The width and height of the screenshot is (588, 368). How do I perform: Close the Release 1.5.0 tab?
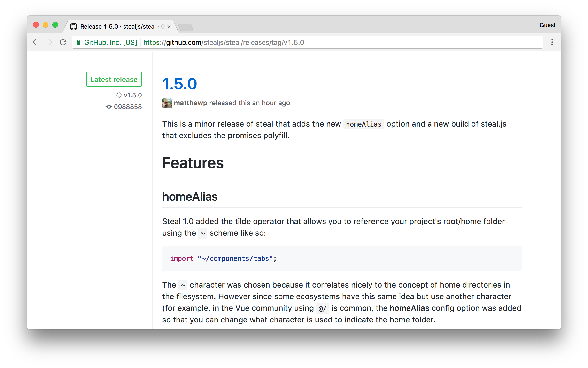click(169, 26)
